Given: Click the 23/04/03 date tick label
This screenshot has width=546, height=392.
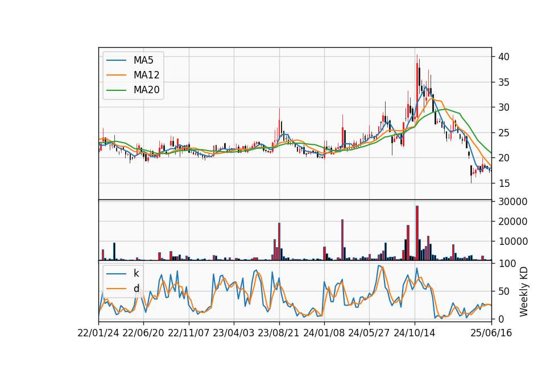Looking at the screenshot, I should coord(234,333).
